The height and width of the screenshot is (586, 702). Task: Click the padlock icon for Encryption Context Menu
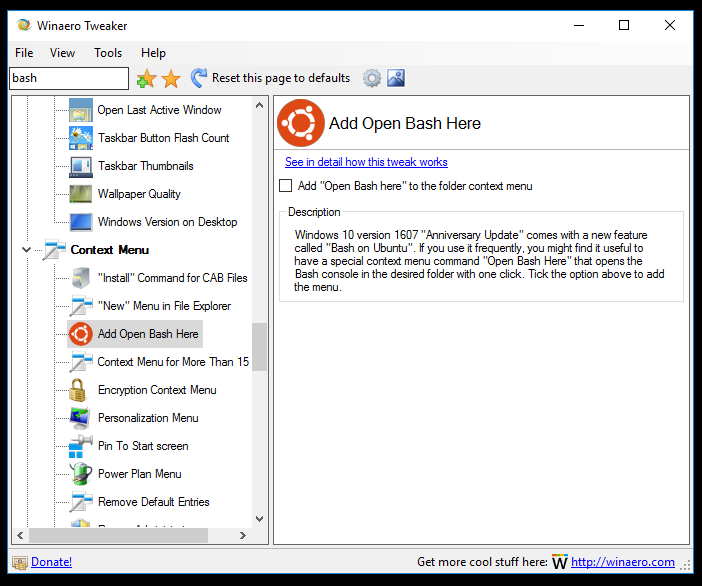[x=77, y=390]
